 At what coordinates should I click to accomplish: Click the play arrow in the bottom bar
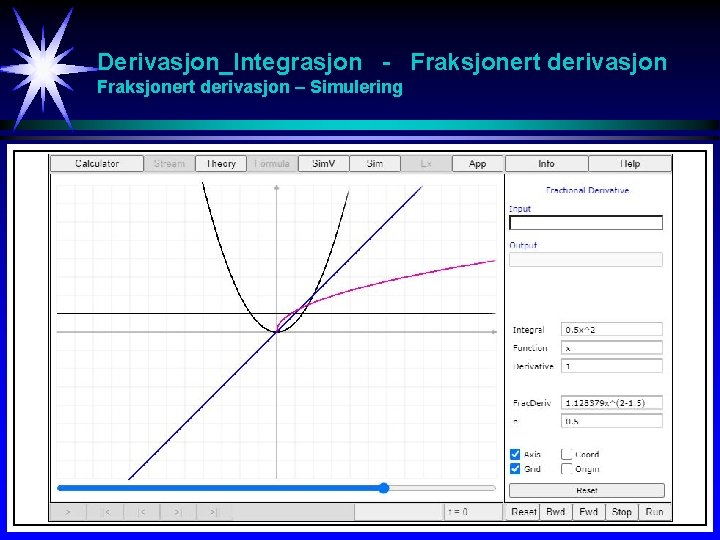click(68, 512)
